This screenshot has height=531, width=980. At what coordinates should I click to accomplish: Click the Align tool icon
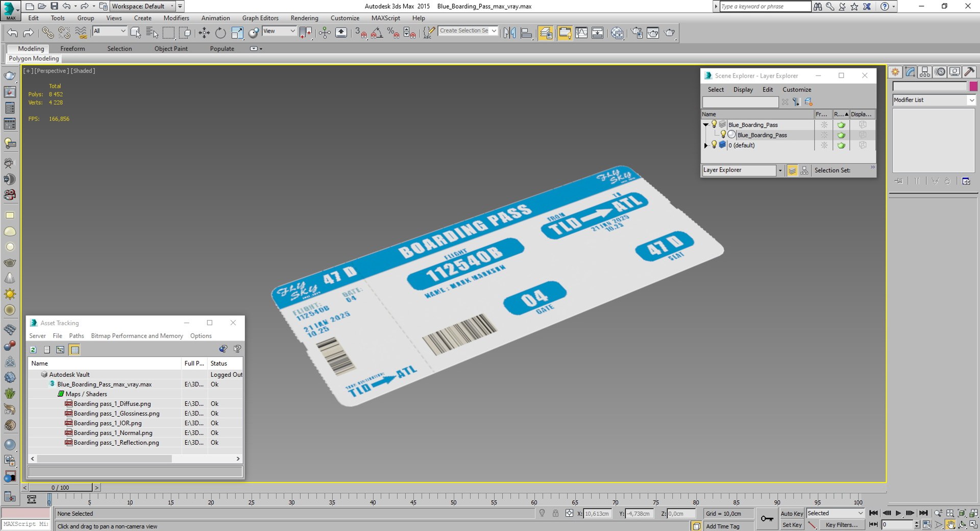click(526, 33)
